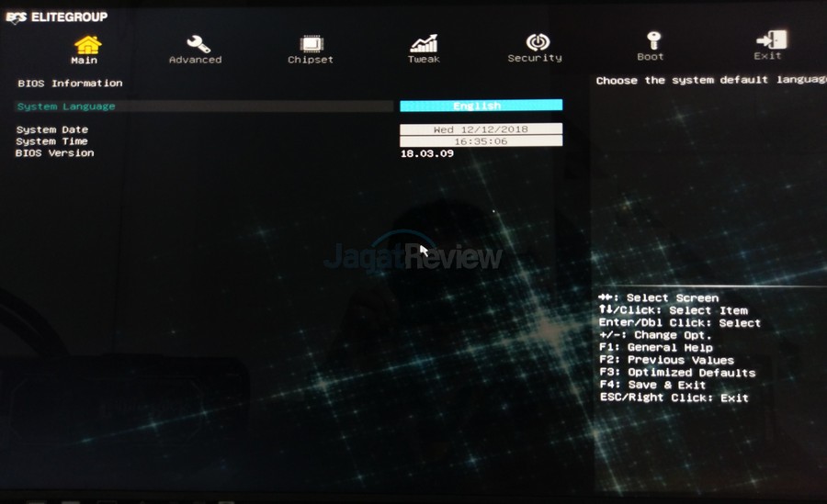Viewport: 827px width, 504px height.
Task: Open the Security tab label
Action: pyautogui.click(x=535, y=59)
